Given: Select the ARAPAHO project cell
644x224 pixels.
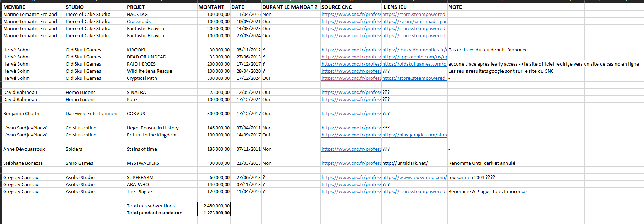Looking at the screenshot, I should [x=162, y=184].
